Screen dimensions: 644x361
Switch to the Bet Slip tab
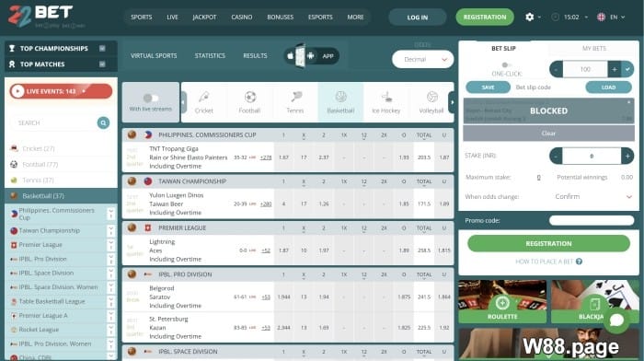click(x=503, y=49)
